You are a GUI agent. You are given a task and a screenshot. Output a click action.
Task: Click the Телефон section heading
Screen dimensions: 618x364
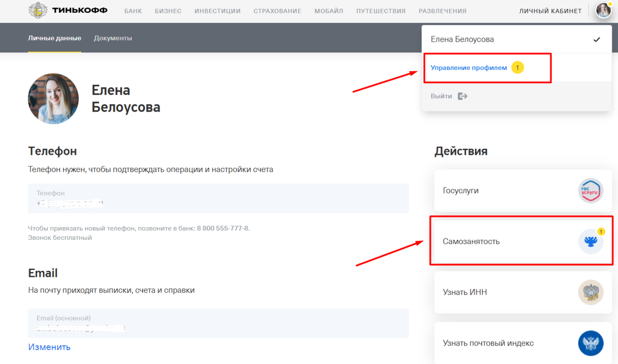[x=53, y=151]
